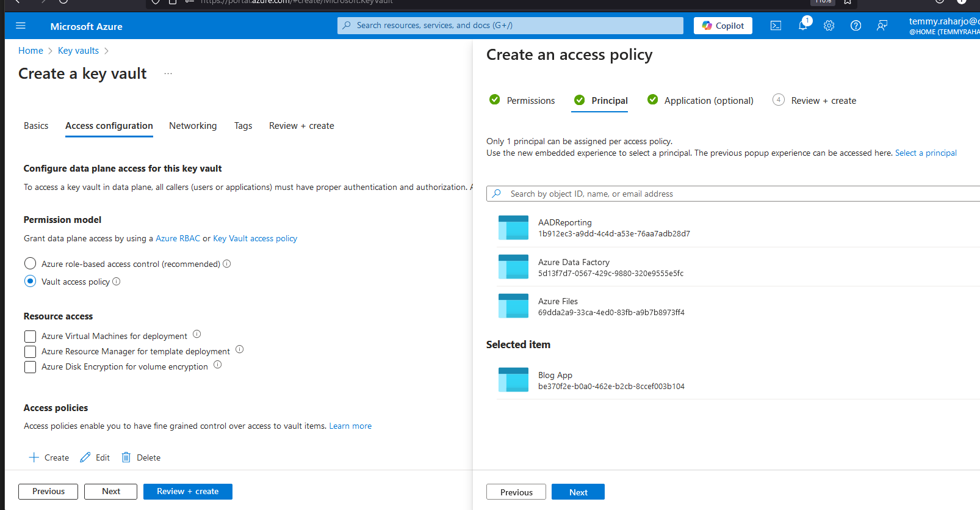980x510 pixels.
Task: Open the Access configuration tab
Action: [109, 126]
